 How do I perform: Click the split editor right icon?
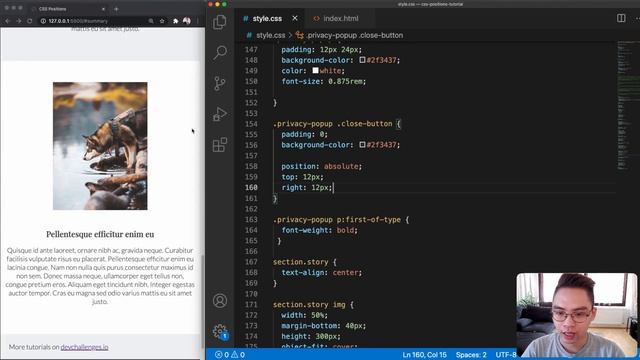click(x=621, y=18)
